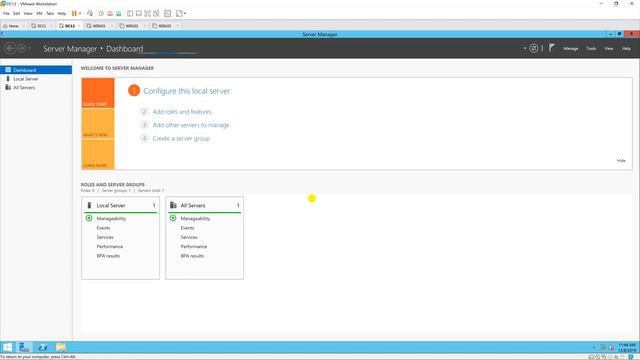Click Services in the Local Server tile
This screenshot has height=360, width=640.
click(105, 237)
